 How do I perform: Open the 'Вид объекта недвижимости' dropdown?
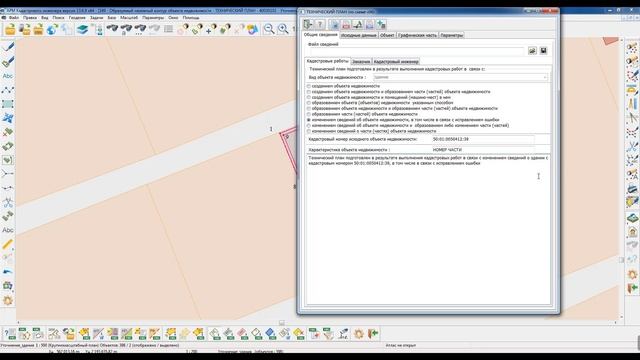click(460, 77)
